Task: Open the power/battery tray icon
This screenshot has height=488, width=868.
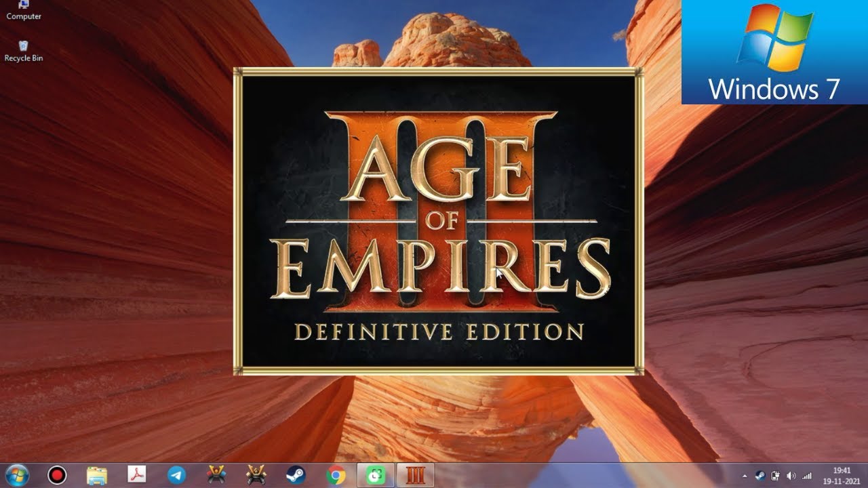Action: coord(775,476)
